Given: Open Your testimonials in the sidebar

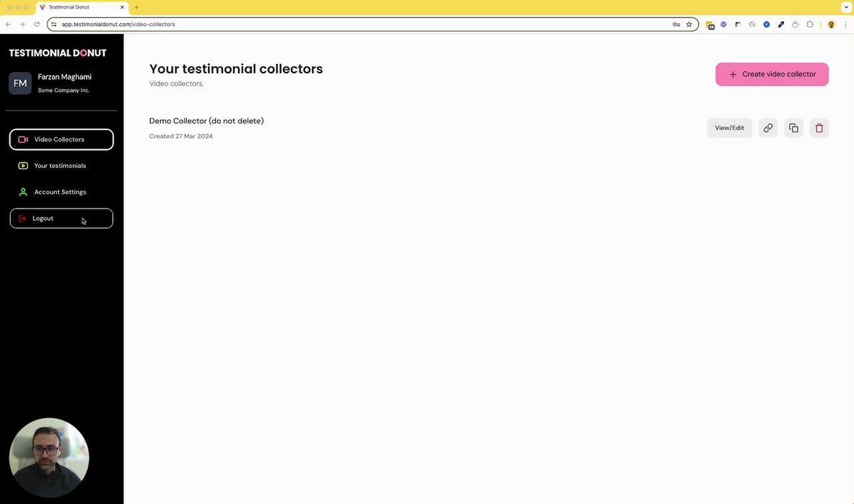Looking at the screenshot, I should pos(61,165).
